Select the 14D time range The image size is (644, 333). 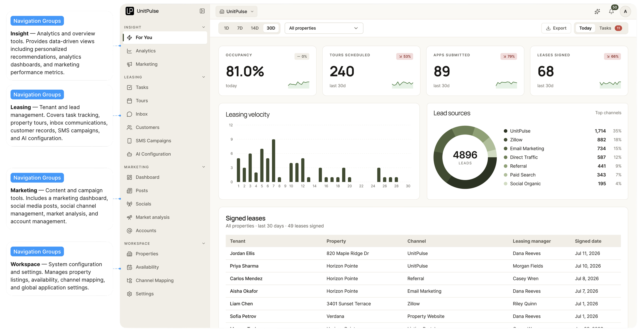255,28
